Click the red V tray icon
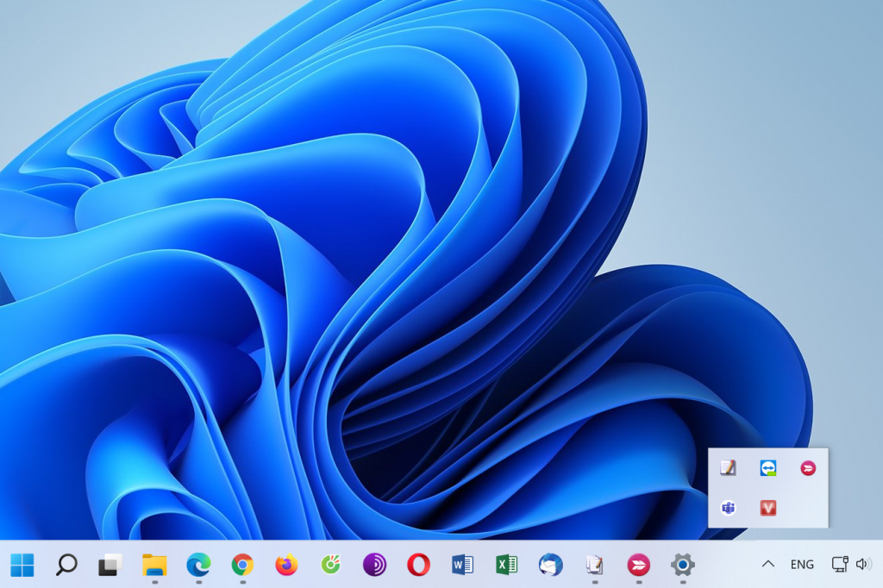Viewport: 883px width, 588px height. 768,508
